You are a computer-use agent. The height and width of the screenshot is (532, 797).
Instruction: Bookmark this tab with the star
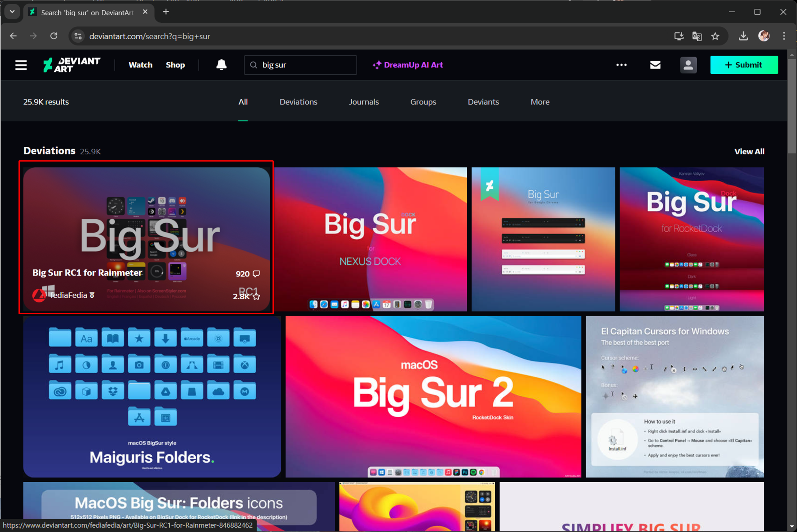[715, 36]
